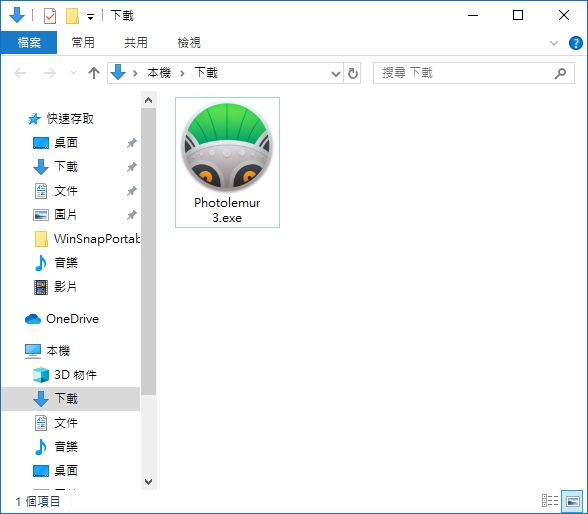Click the pin icon next to 桌面
Screen dimensions: 588x514
(x=132, y=143)
